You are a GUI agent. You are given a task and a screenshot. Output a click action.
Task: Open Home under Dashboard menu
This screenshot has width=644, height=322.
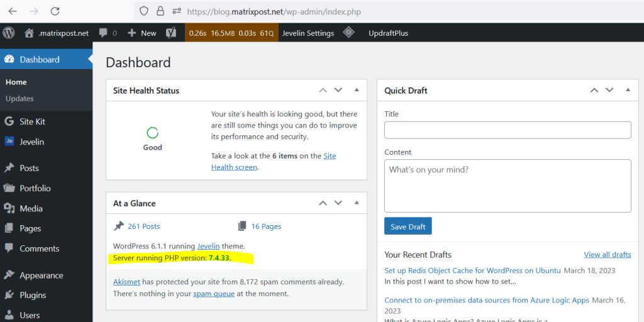[16, 82]
